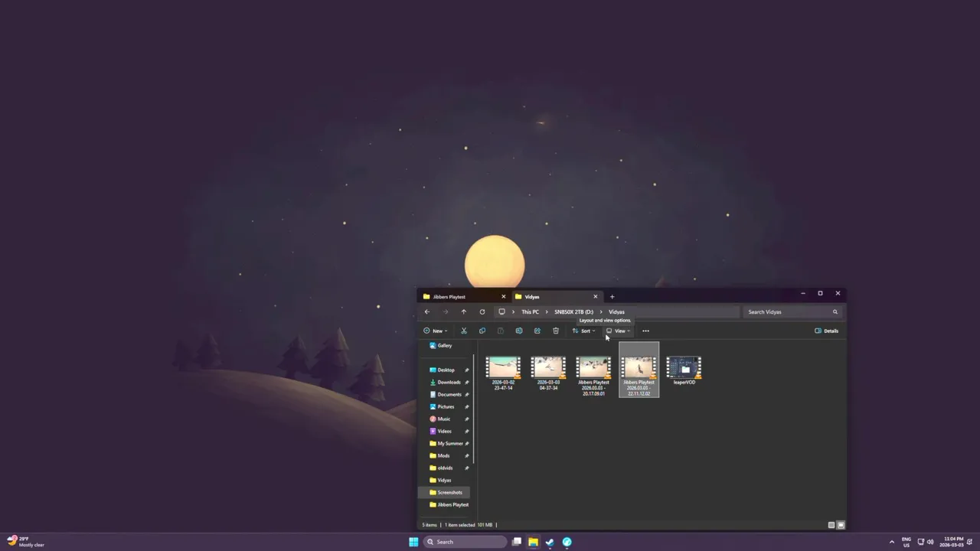
Task: Open Documents in navigation pane
Action: click(446, 394)
